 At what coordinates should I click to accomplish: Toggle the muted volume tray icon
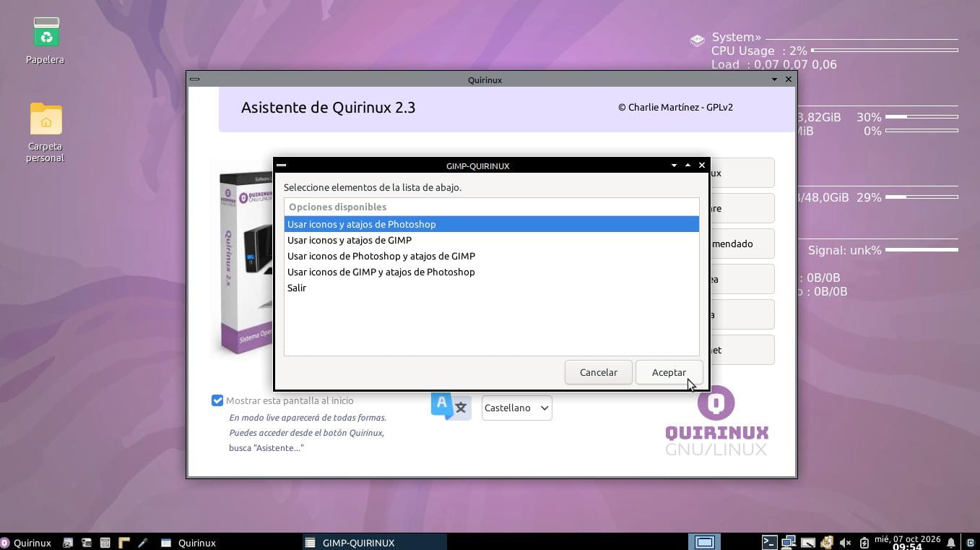846,542
